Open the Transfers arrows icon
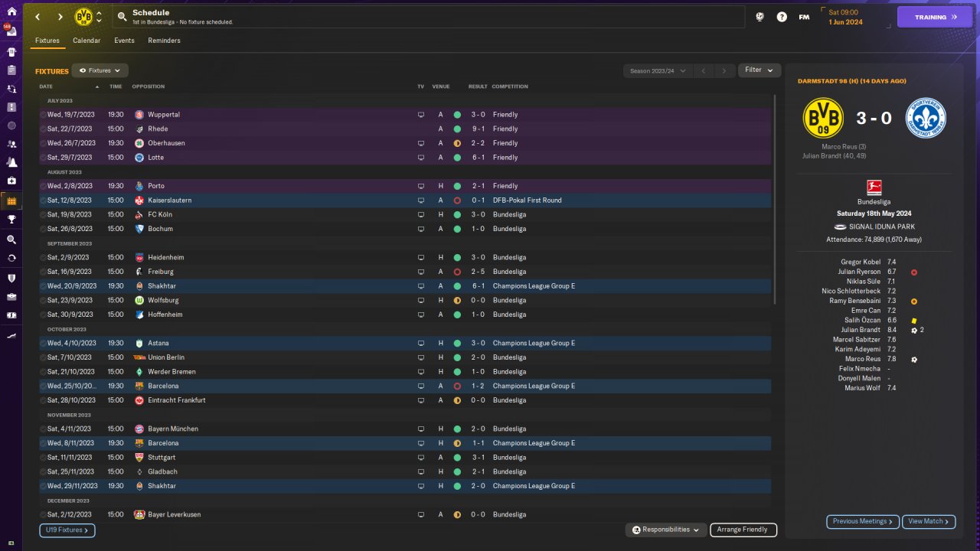 tap(11, 258)
